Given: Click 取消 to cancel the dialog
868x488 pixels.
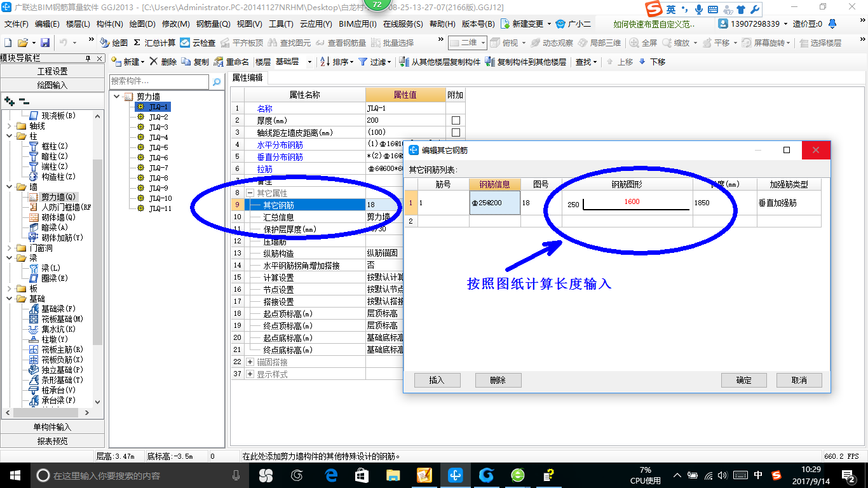Looking at the screenshot, I should 799,380.
